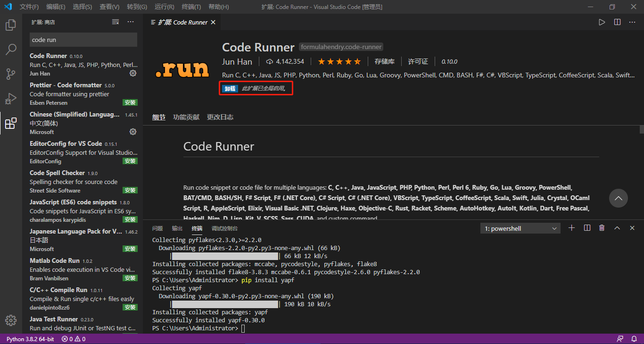The height and width of the screenshot is (344, 644).
Task: Click the extension search box 'code run'
Action: click(x=83, y=40)
